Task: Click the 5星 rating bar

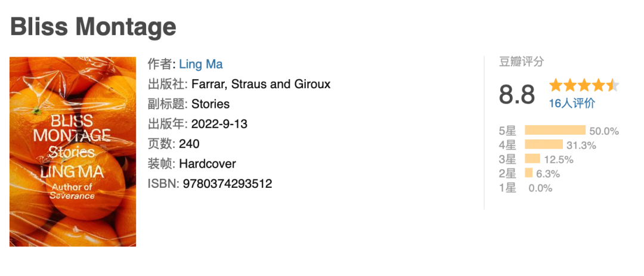Action: pos(555,131)
